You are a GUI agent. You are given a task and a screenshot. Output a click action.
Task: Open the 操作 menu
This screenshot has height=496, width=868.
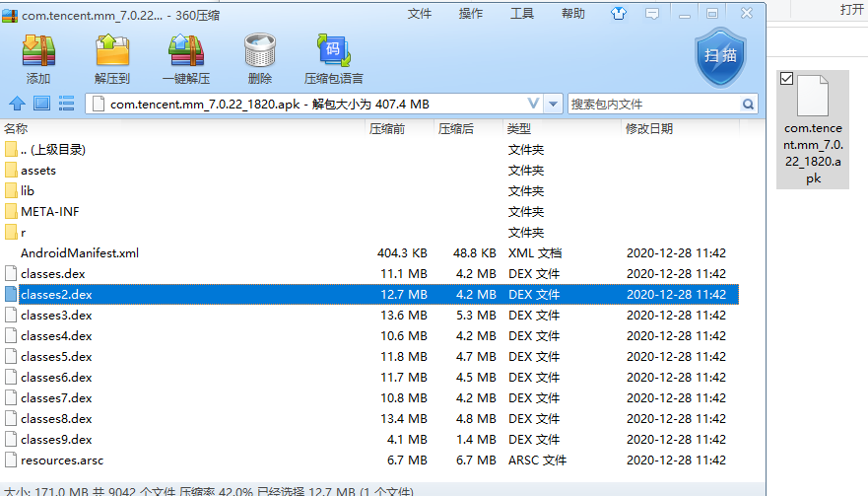[471, 14]
